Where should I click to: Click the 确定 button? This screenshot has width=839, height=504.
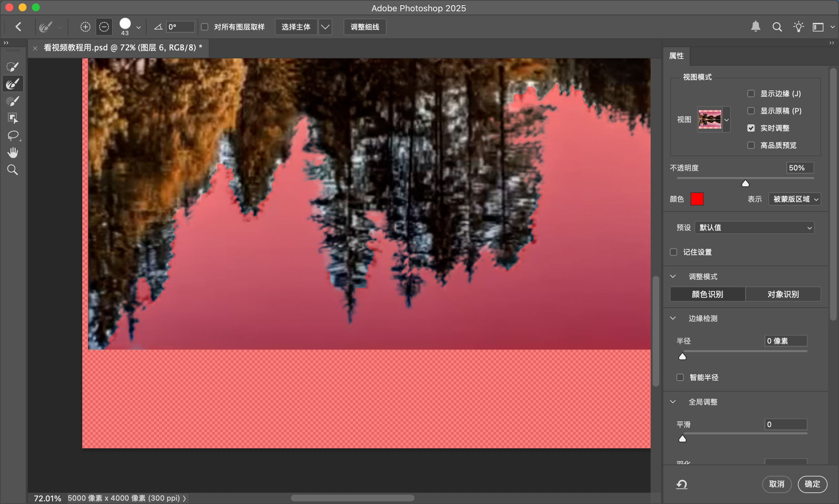point(812,484)
